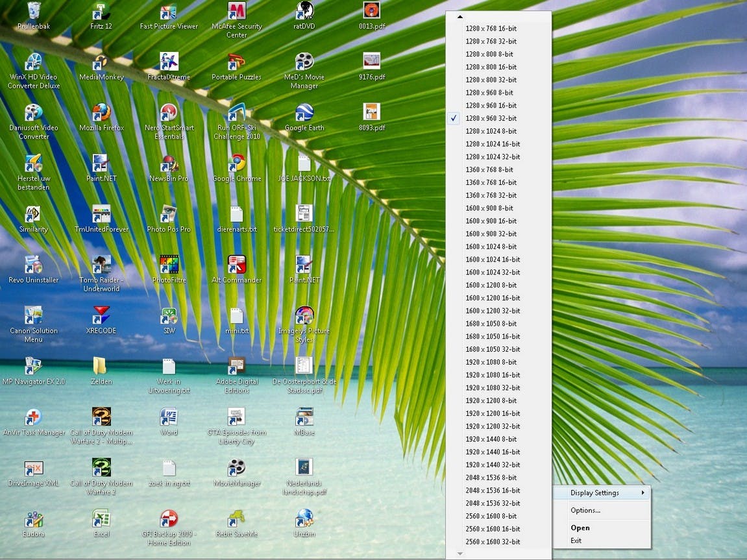The width and height of the screenshot is (747, 560).
Task: Click the up arrow atop resolution list
Action: (x=459, y=17)
